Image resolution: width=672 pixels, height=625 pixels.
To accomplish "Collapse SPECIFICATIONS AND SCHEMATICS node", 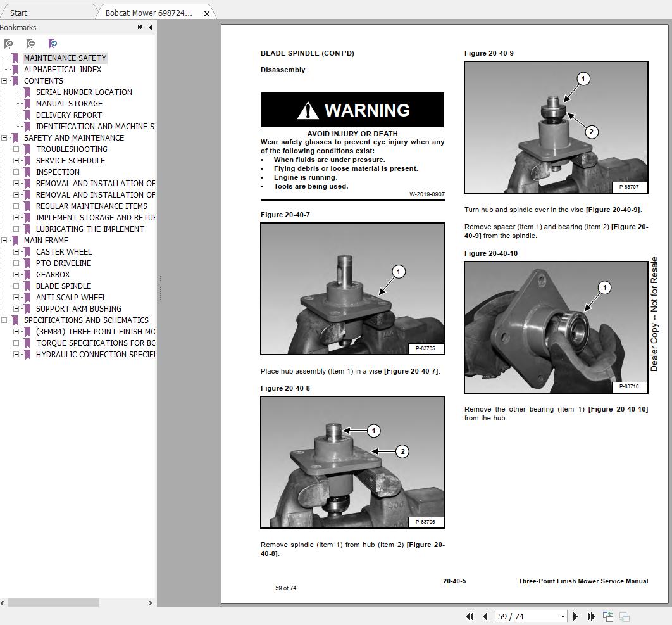I will 4,320.
